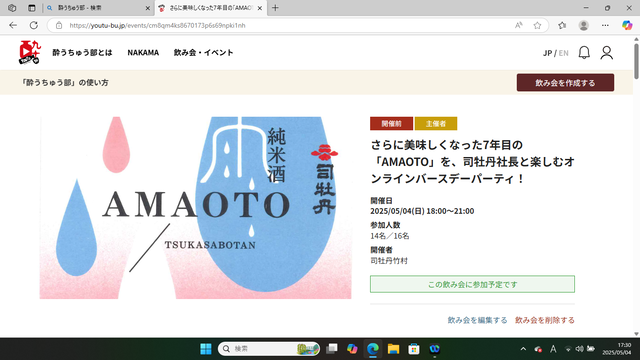Select the AMAOTO event browser tab
This screenshot has height=360, width=640.
[211, 8]
